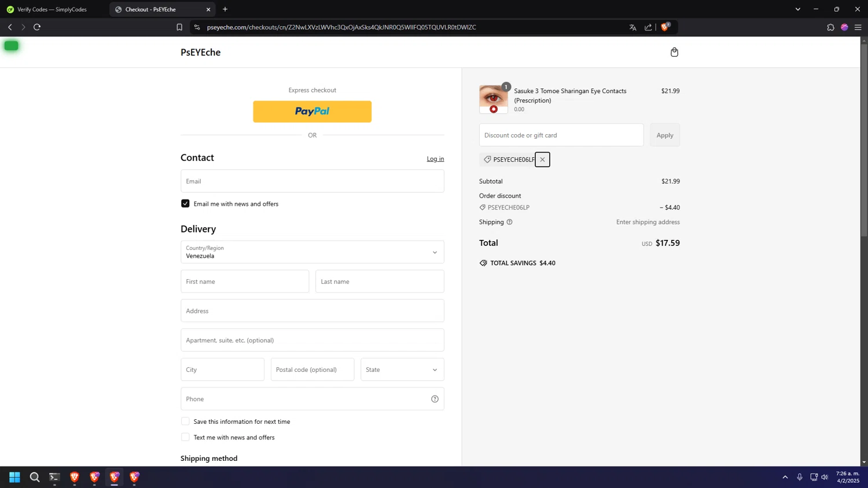Click the translate page icon
The image size is (868, 488).
(632, 27)
